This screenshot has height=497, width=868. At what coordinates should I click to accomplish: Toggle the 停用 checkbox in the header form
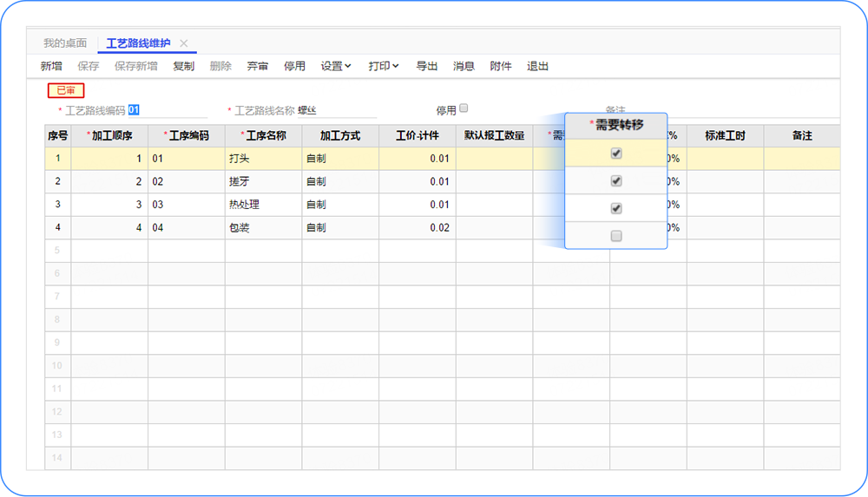464,108
